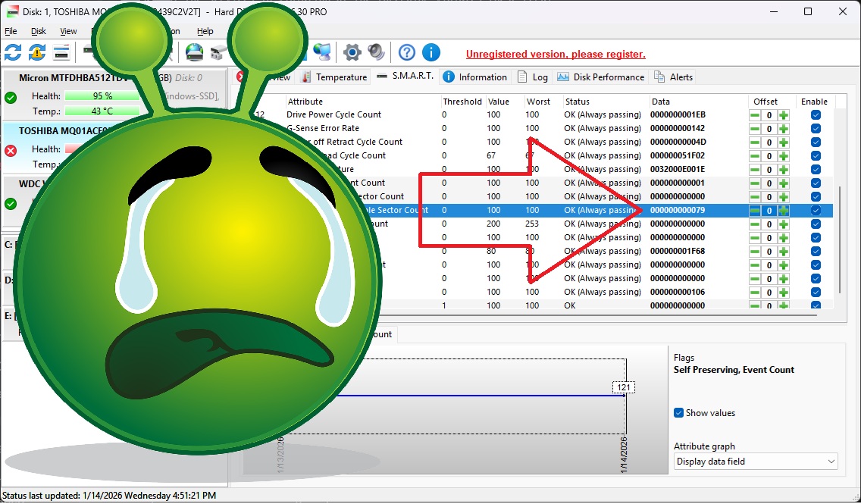Uncheck Enable for G-Sense Error Rate row
The width and height of the screenshot is (861, 504).
[816, 129]
